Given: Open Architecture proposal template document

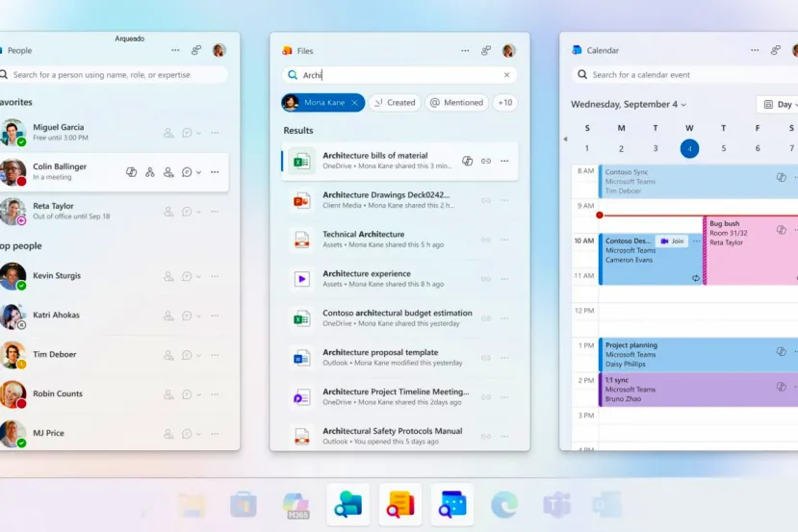Looking at the screenshot, I should (400, 357).
